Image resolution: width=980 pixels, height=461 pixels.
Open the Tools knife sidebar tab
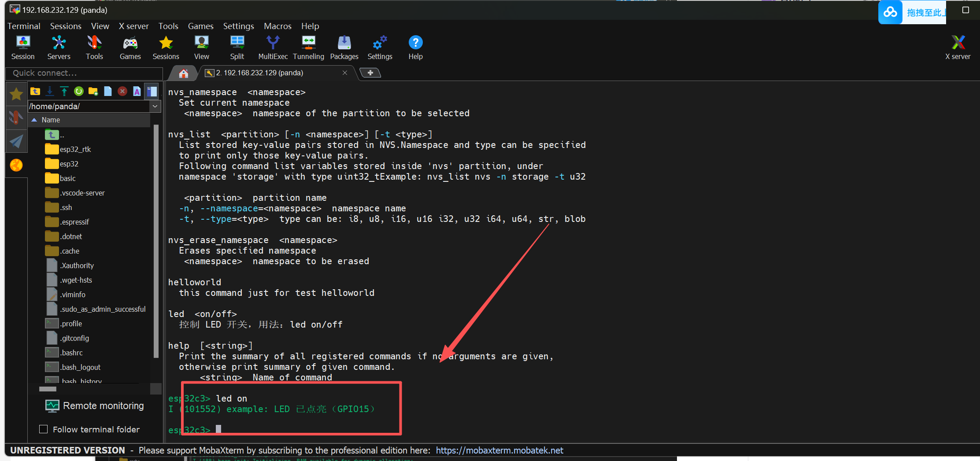point(16,118)
